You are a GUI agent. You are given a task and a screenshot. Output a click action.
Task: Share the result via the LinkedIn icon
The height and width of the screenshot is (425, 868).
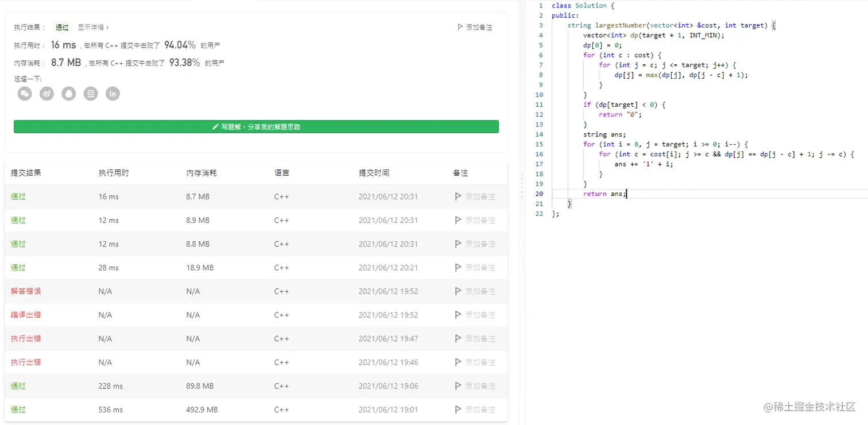pyautogui.click(x=113, y=94)
